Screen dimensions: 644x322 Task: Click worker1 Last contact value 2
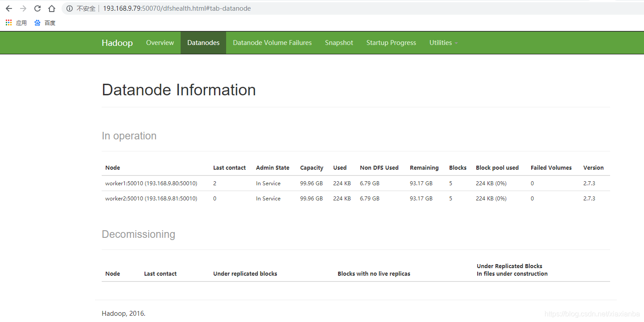point(215,183)
